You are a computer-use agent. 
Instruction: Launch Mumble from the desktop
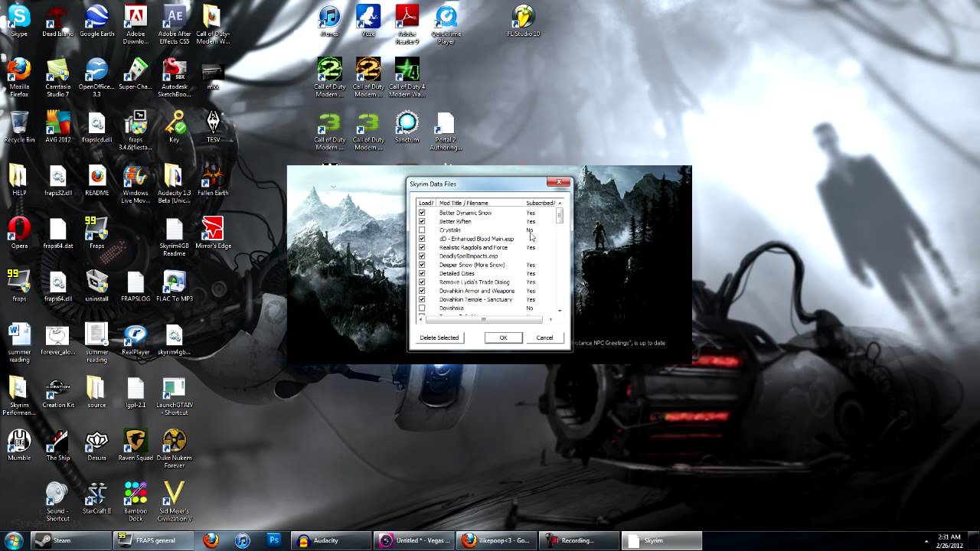click(x=18, y=442)
